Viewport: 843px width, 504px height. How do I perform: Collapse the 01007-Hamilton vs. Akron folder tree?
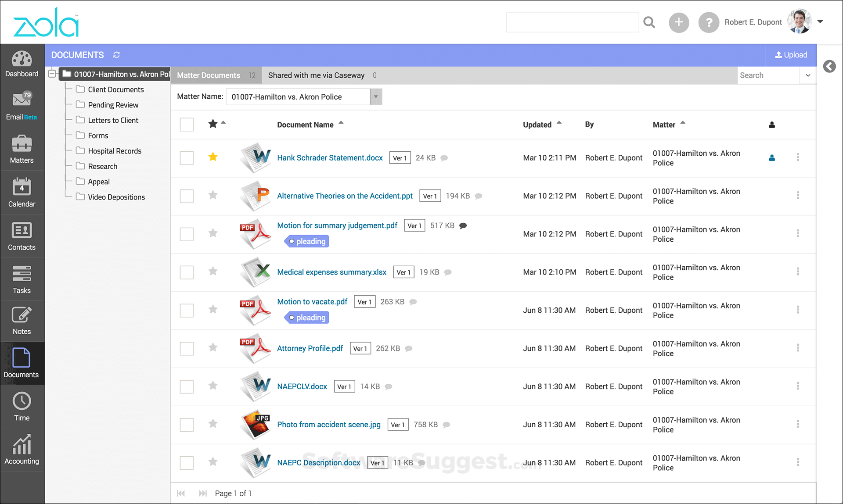point(52,74)
